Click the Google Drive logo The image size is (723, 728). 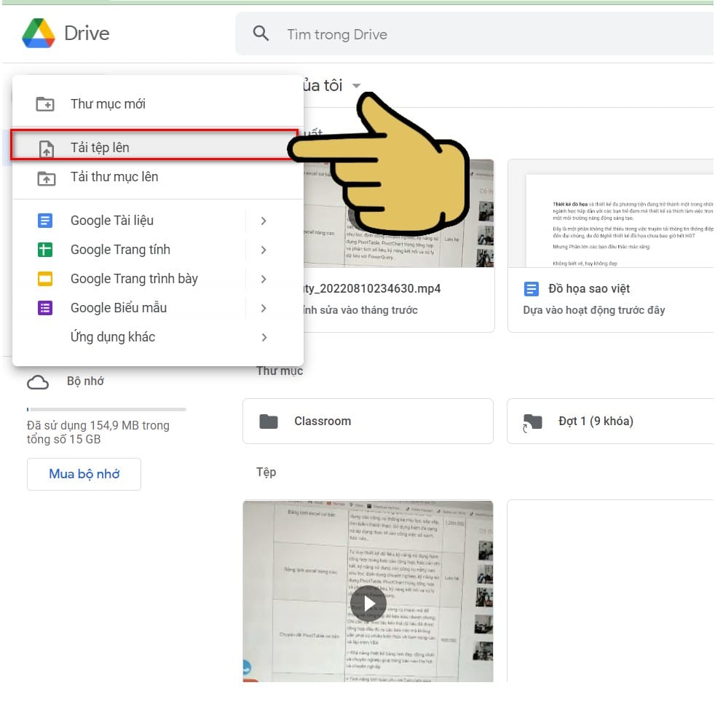click(x=39, y=33)
